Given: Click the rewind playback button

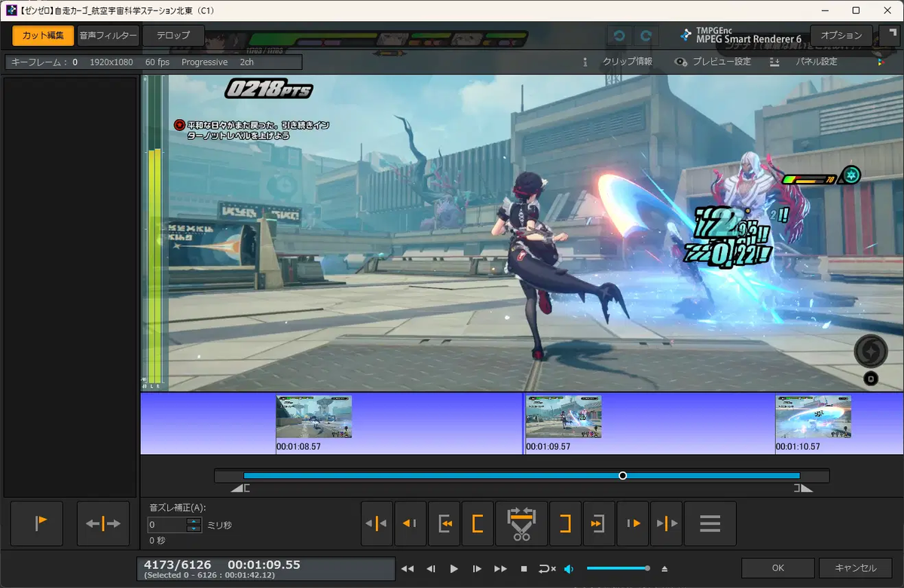Looking at the screenshot, I should point(408,569).
